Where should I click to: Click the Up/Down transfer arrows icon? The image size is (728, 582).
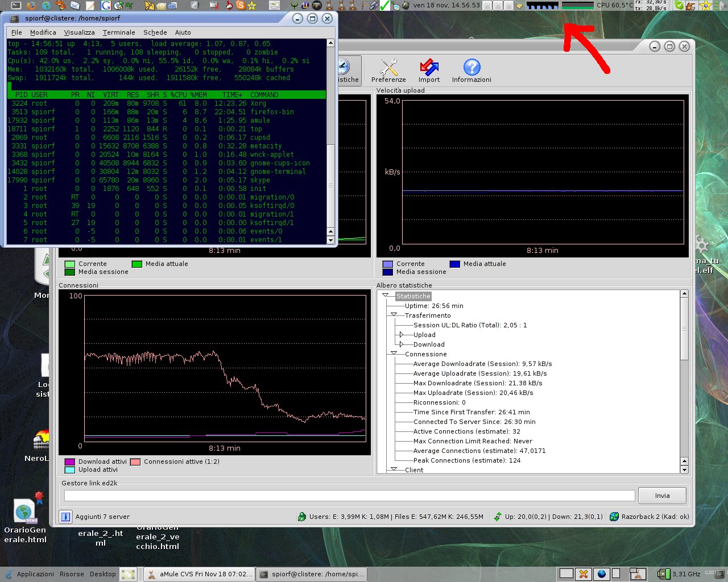click(498, 517)
